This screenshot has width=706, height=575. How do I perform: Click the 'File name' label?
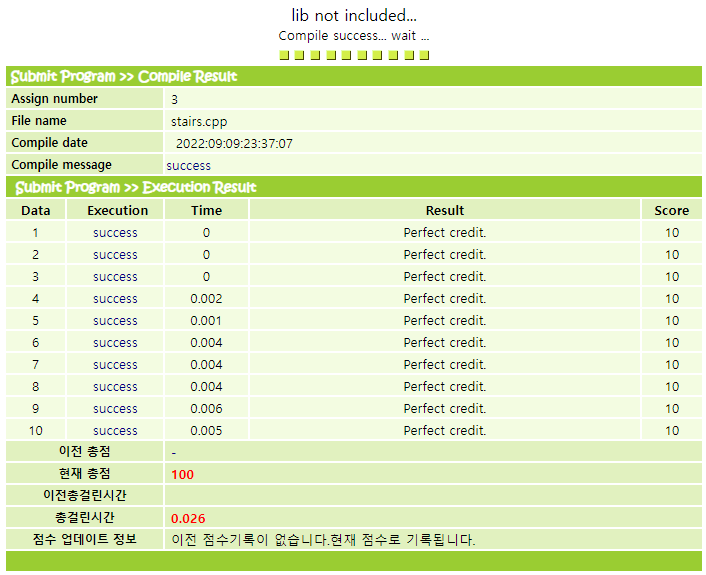(x=39, y=121)
